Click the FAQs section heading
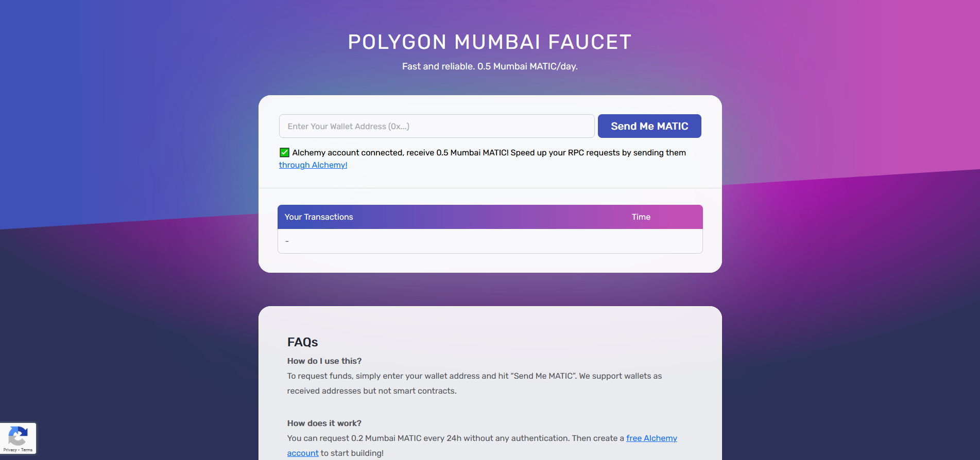 click(302, 342)
